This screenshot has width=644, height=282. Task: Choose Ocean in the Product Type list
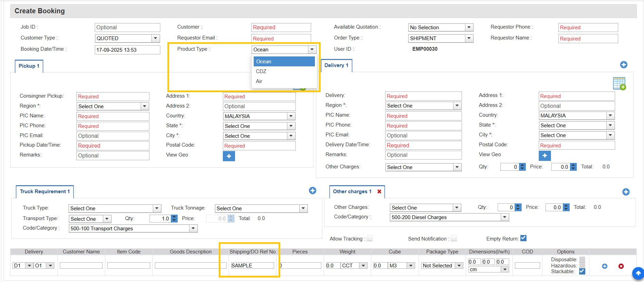pyautogui.click(x=284, y=62)
